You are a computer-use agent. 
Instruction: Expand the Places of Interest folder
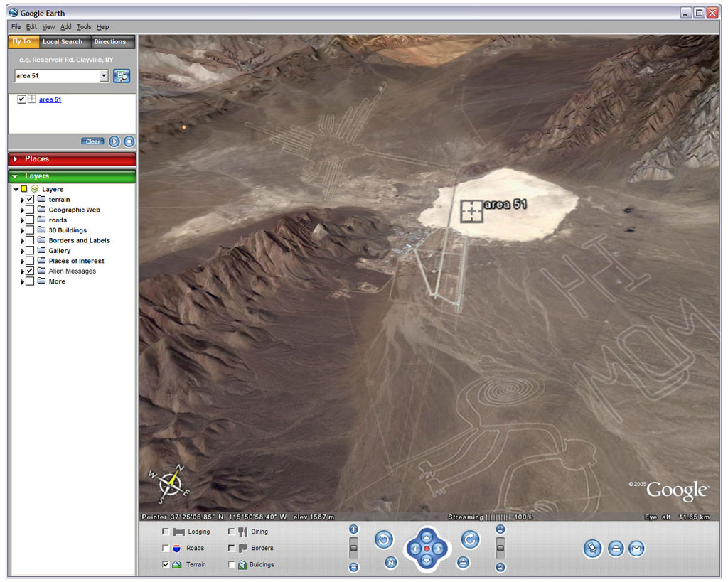tap(22, 261)
